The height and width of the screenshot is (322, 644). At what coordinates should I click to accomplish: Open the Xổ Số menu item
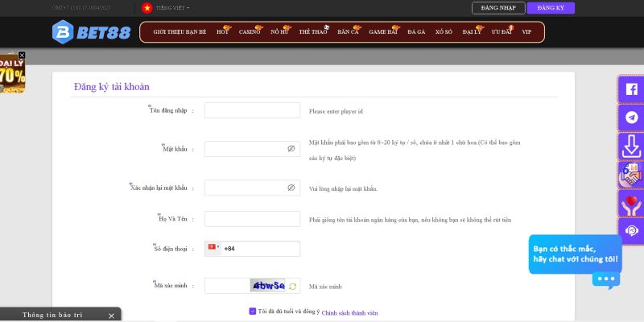tap(444, 32)
